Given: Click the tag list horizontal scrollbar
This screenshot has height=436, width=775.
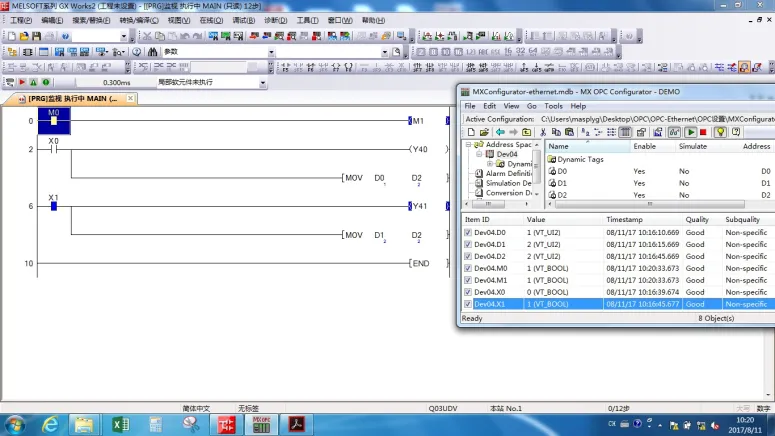Looking at the screenshot, I should pos(649,204).
